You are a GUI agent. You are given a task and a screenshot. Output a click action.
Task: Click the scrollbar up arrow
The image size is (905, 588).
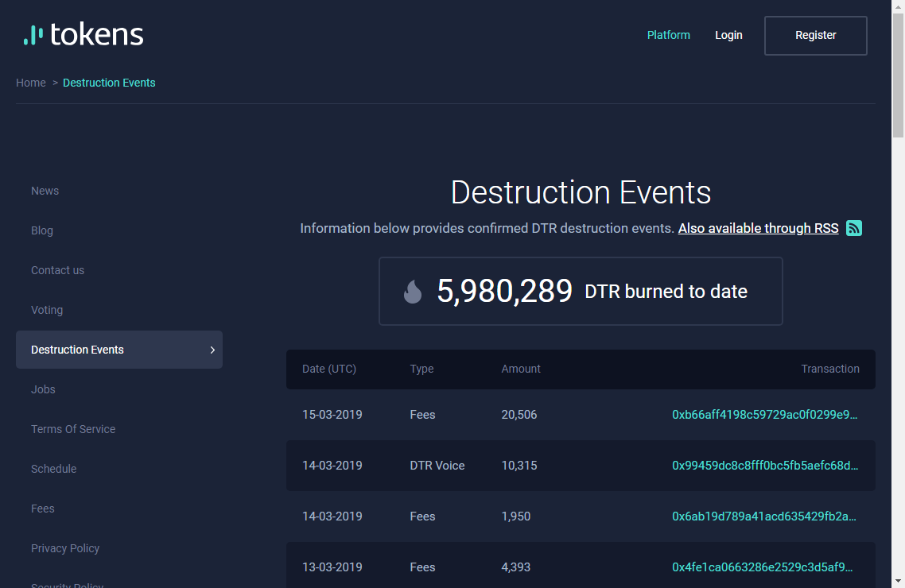coord(898,6)
